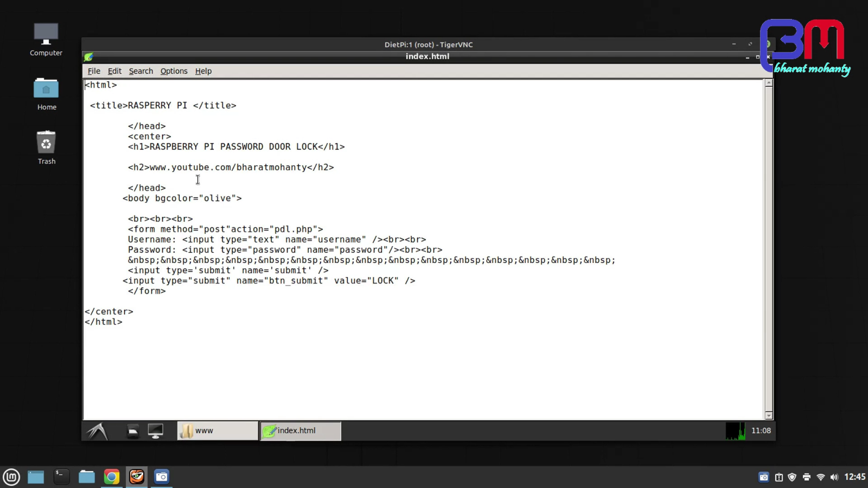Image resolution: width=868 pixels, height=488 pixels.
Task: Click the editor scrollbar down arrow
Action: click(x=769, y=416)
